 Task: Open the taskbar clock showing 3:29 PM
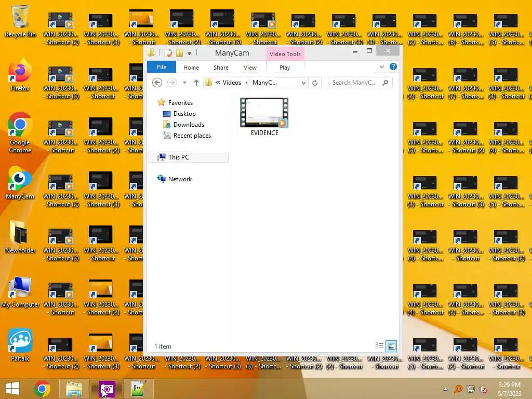click(509, 389)
